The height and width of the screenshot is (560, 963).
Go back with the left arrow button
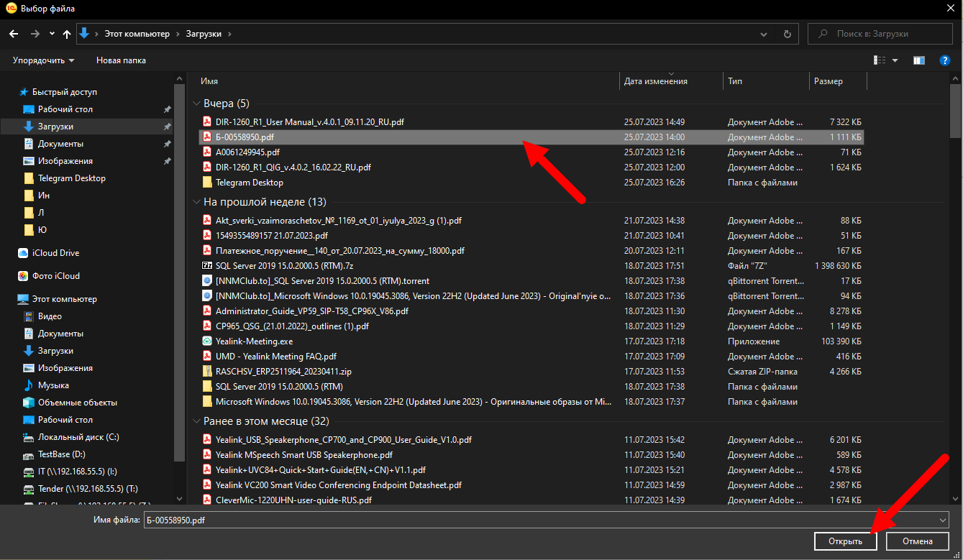14,34
